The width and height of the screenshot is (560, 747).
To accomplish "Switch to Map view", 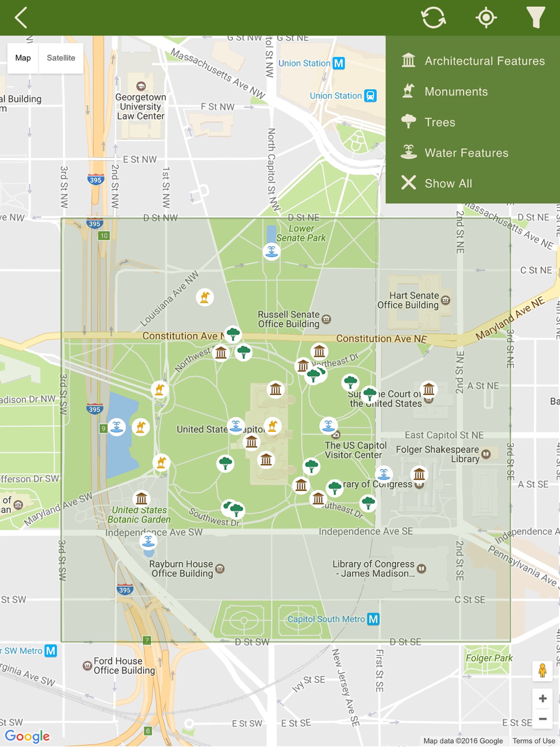I will click(x=23, y=58).
